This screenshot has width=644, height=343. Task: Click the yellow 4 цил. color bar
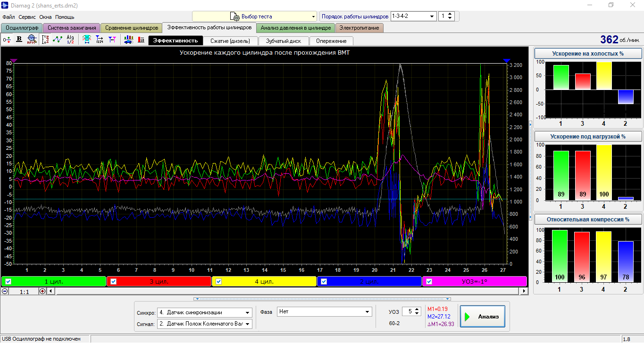(x=264, y=282)
